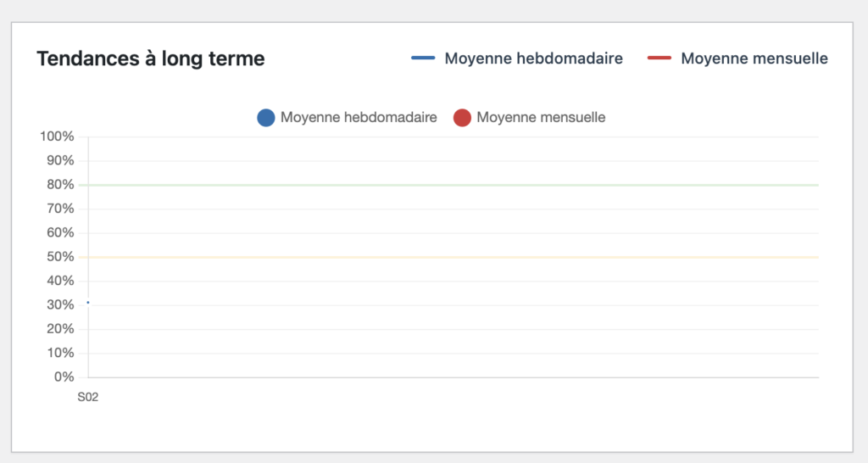Click the blue line swatch in header legend
Screen dimensions: 868x463
pyautogui.click(x=423, y=59)
